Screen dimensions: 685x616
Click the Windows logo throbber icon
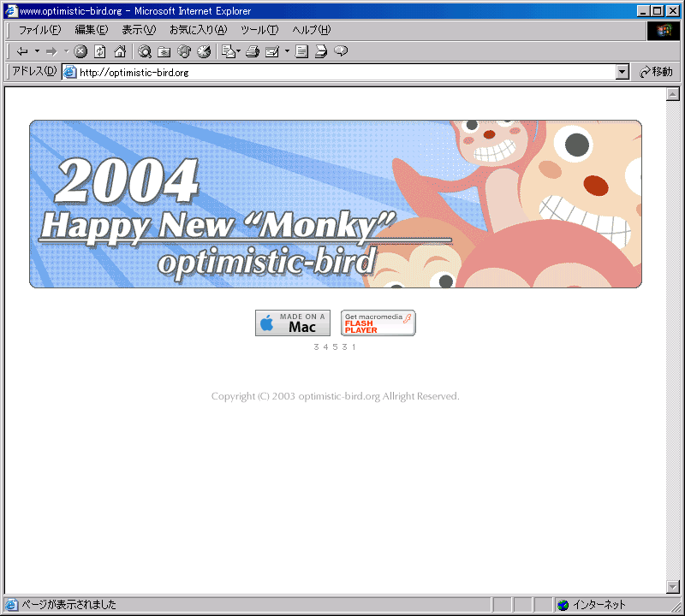[664, 30]
